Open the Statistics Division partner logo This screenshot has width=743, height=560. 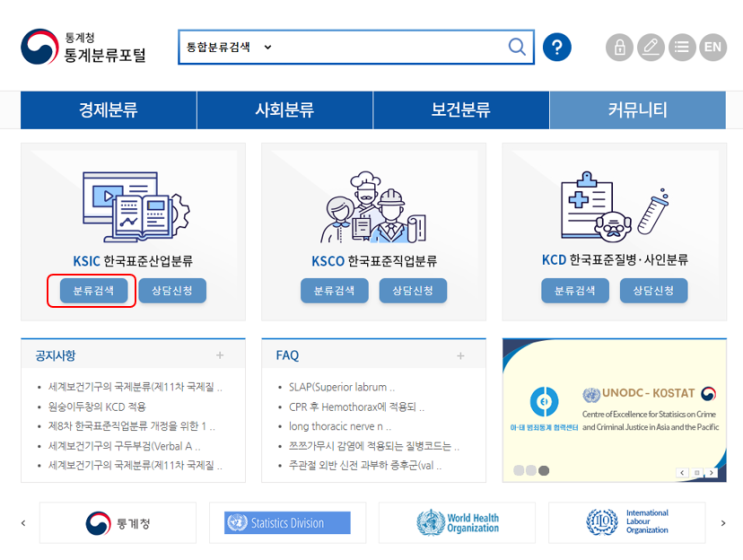[x=288, y=523]
